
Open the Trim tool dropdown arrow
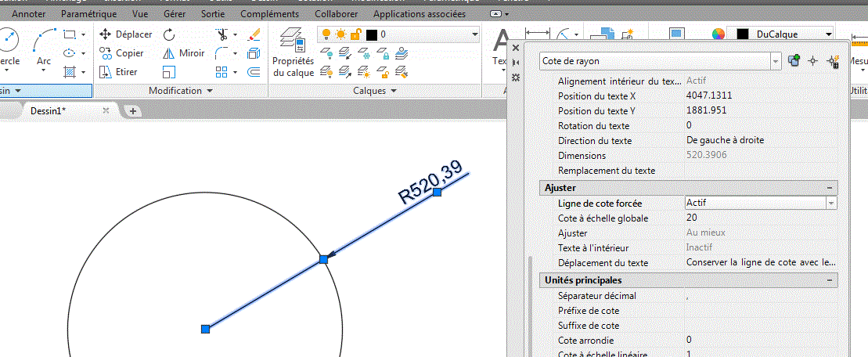[236, 34]
